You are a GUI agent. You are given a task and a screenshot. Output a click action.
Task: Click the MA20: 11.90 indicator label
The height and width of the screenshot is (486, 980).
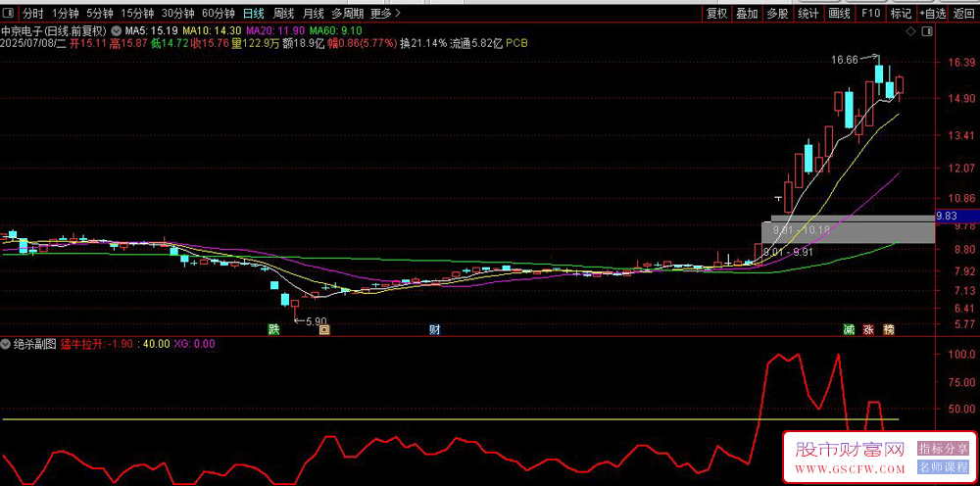click(275, 30)
